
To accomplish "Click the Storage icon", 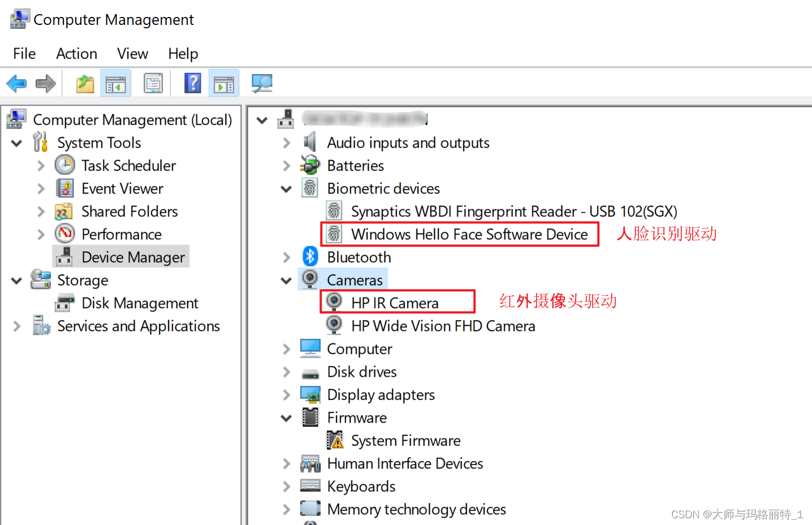I will click(x=41, y=279).
